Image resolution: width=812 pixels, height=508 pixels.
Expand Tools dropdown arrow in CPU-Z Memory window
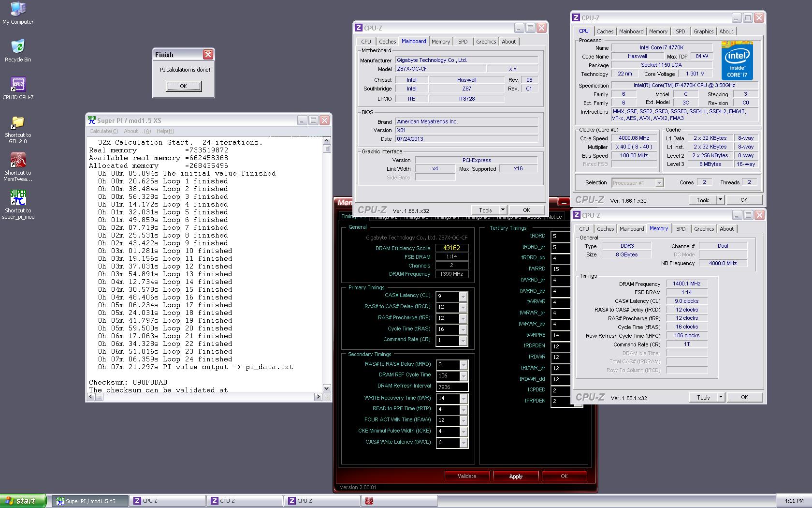click(x=721, y=397)
